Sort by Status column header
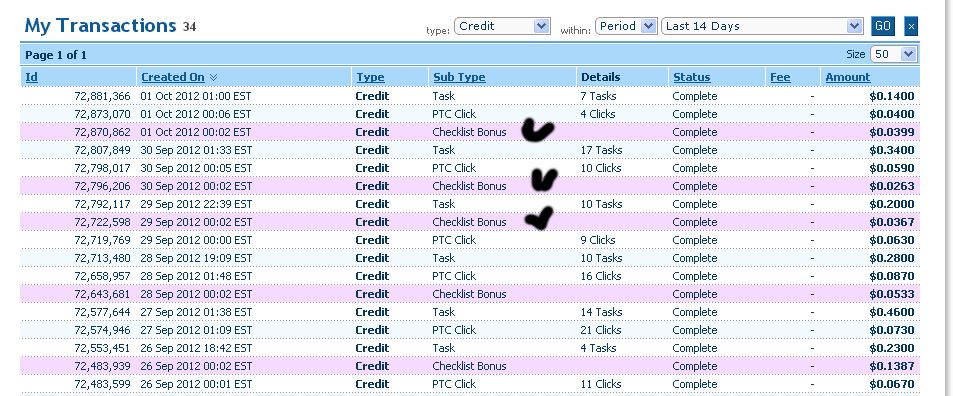The width and height of the screenshot is (953, 396). (x=692, y=77)
